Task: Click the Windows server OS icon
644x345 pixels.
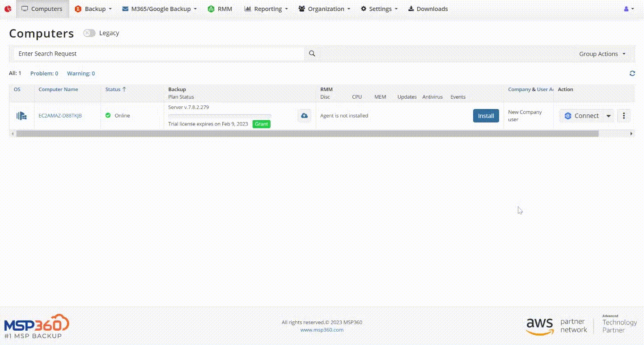Action: (21, 116)
